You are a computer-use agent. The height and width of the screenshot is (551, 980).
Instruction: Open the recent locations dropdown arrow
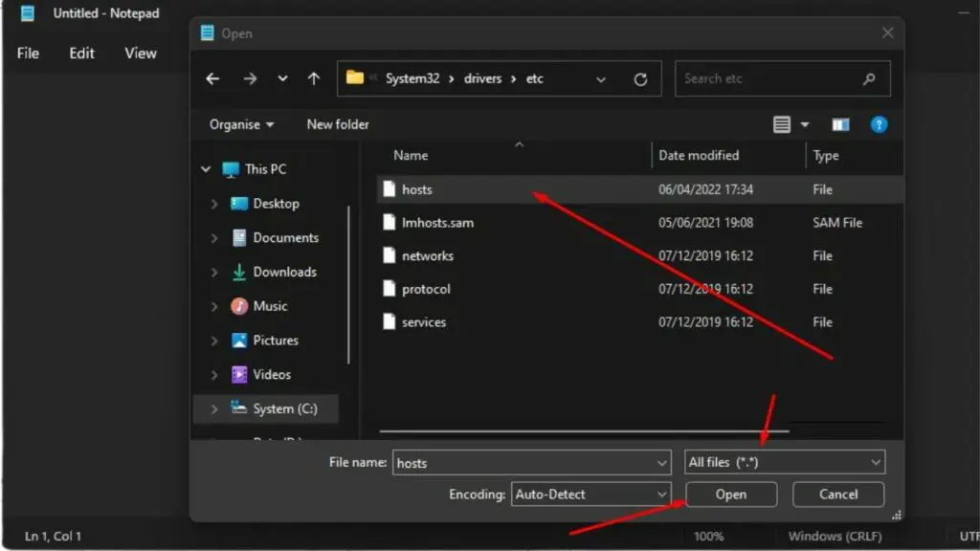tap(281, 79)
